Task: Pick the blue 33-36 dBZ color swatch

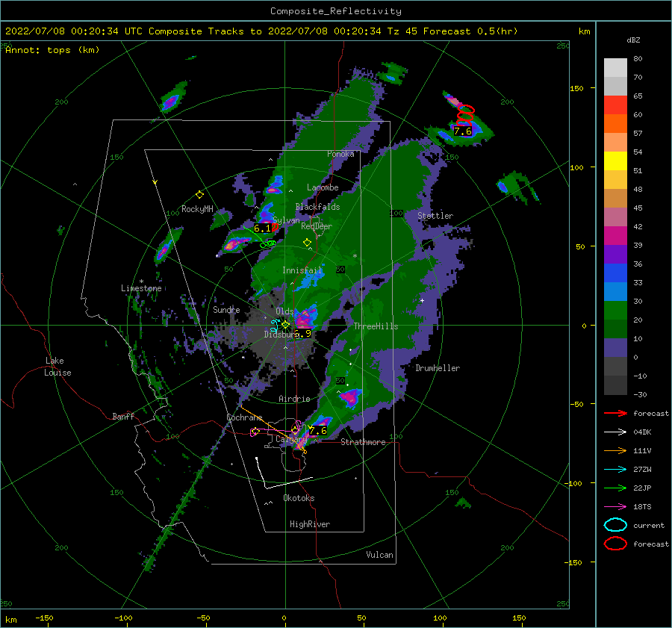Action: tap(615, 273)
